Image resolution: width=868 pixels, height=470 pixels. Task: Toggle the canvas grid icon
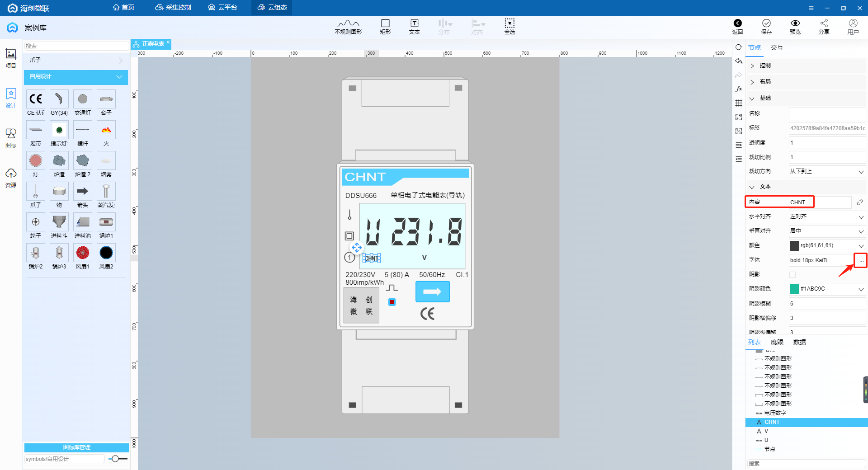[739, 103]
